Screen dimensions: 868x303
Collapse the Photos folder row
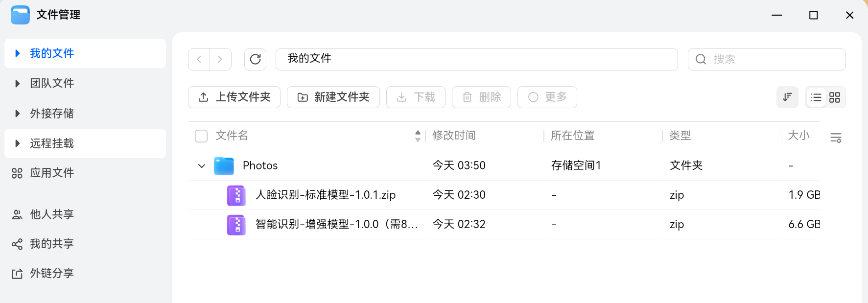coord(201,166)
